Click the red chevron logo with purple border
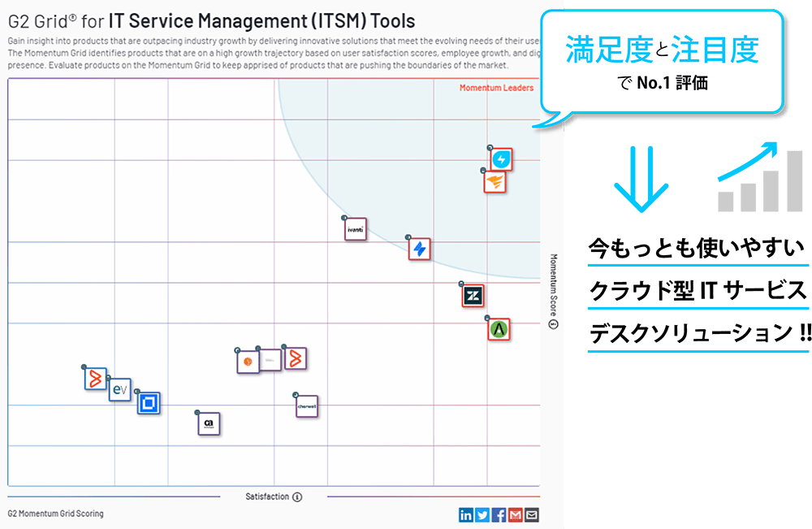This screenshot has height=529, width=812. point(296,358)
